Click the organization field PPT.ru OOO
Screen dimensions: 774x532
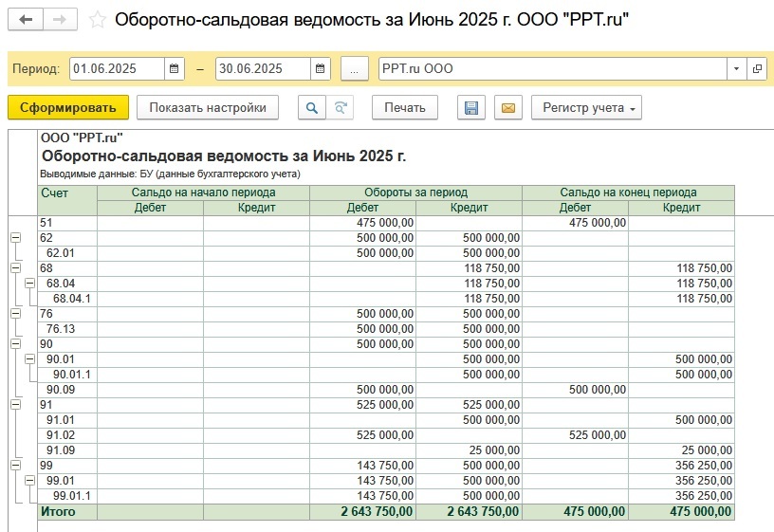[x=553, y=68]
